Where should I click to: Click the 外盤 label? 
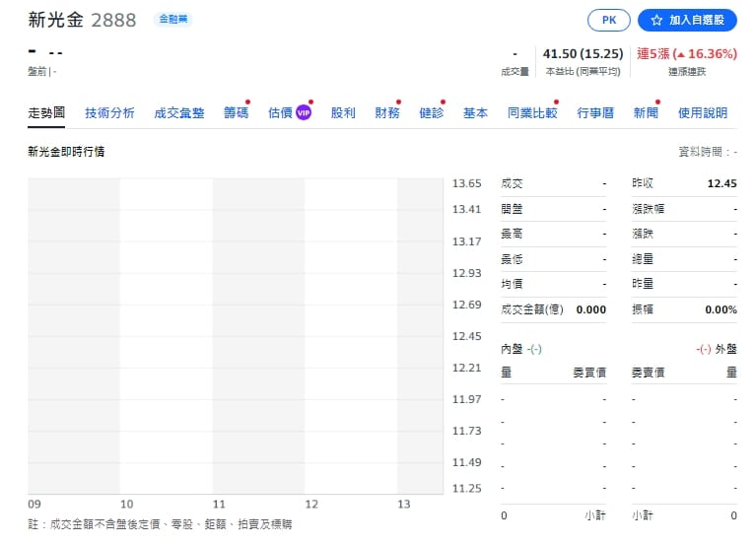point(726,349)
